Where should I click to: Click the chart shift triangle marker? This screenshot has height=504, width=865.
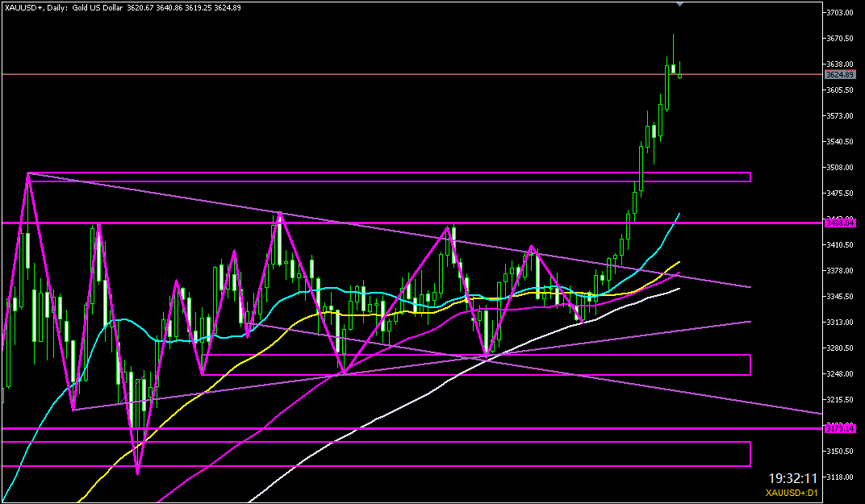click(680, 4)
